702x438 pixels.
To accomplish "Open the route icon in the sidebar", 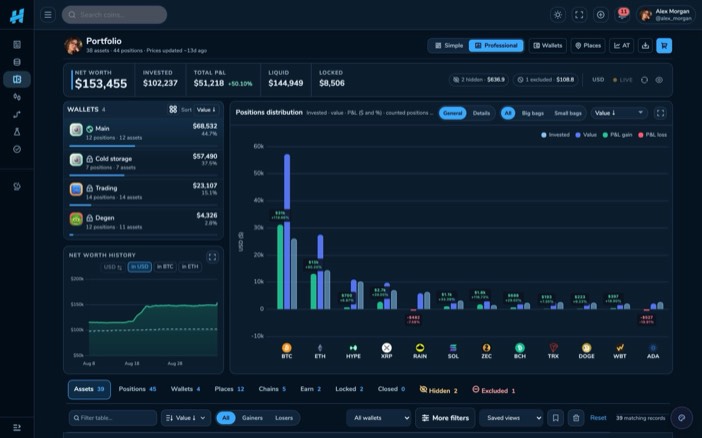I will coord(17,114).
